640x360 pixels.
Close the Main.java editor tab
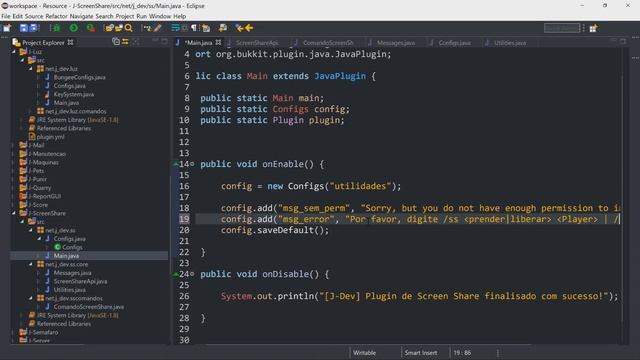[x=218, y=42]
